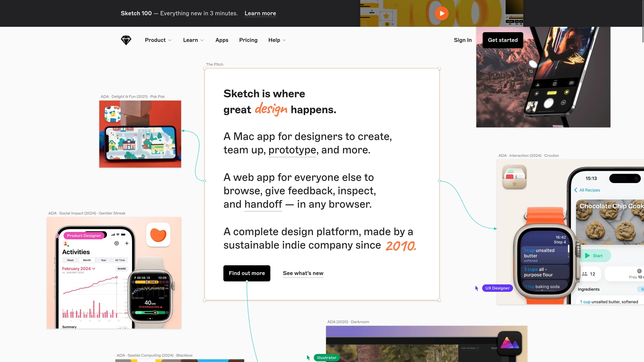Click the label ADA · Delight & Fun (2021) · Pok Pok

[132, 96]
